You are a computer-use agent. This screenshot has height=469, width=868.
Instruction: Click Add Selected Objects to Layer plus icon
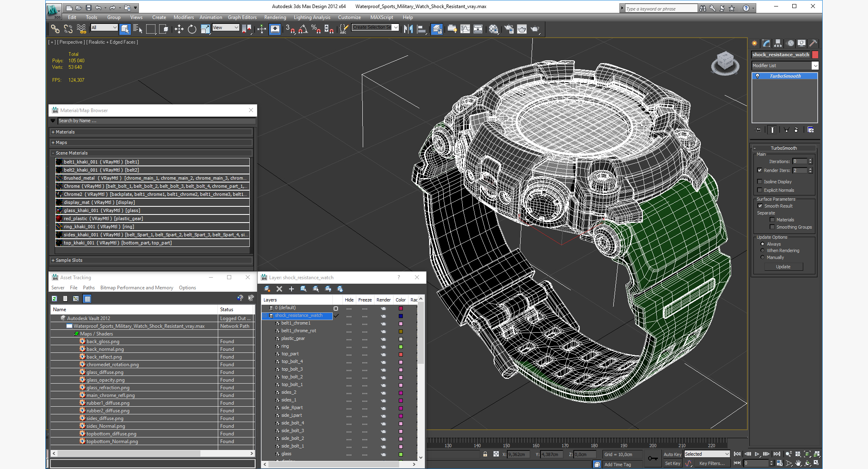coord(291,289)
